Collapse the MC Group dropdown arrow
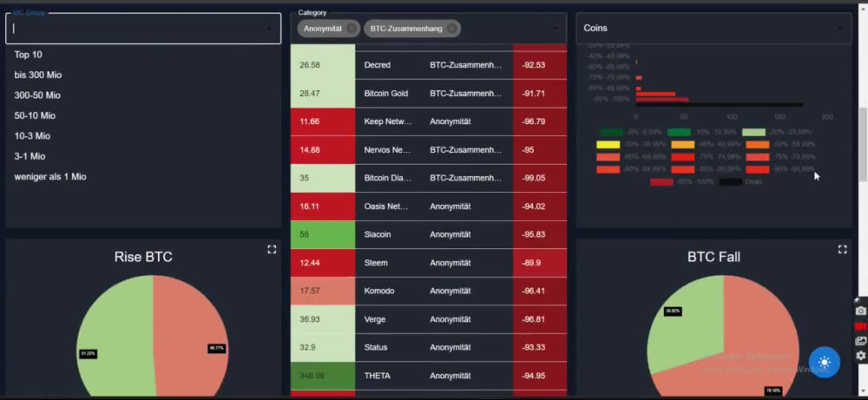The image size is (868, 400). pyautogui.click(x=269, y=29)
